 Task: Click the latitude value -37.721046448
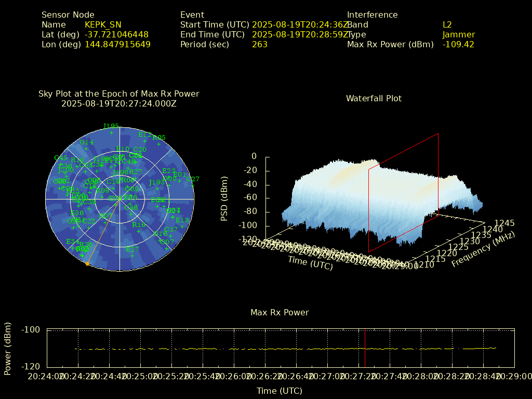pos(116,34)
